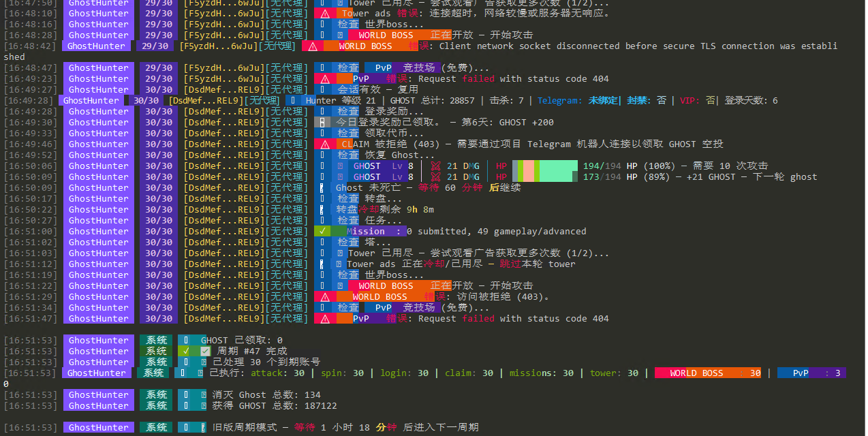The width and height of the screenshot is (868, 436).
Task: Click grey checkmark box before 周期 #47
Action: click(205, 352)
